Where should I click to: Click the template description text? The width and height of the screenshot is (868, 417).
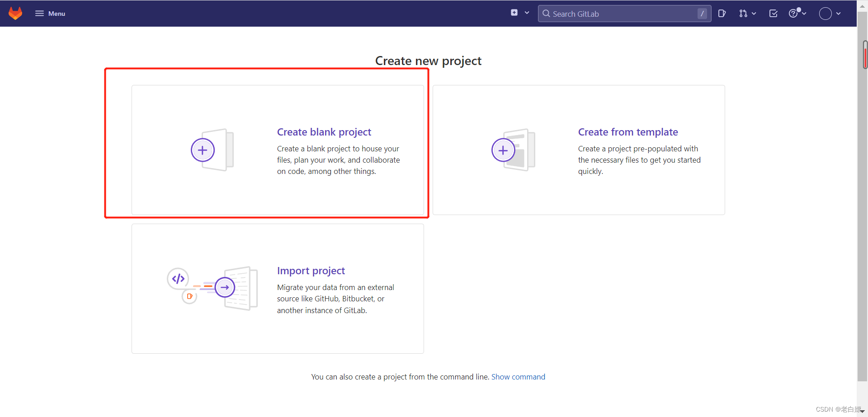pos(639,160)
